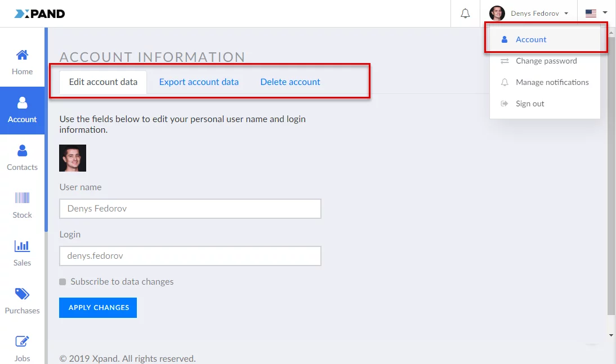
Task: Click the Xpand logo
Action: (x=40, y=14)
